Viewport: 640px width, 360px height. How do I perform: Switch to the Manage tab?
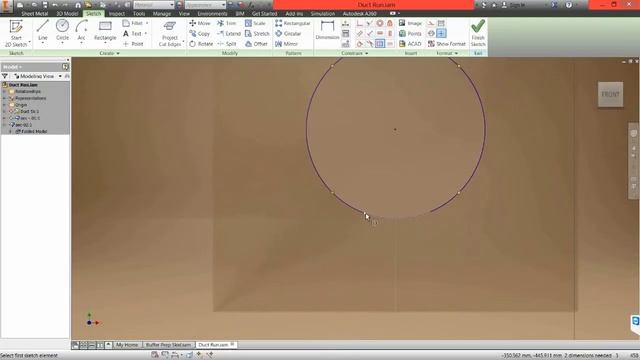coord(162,13)
